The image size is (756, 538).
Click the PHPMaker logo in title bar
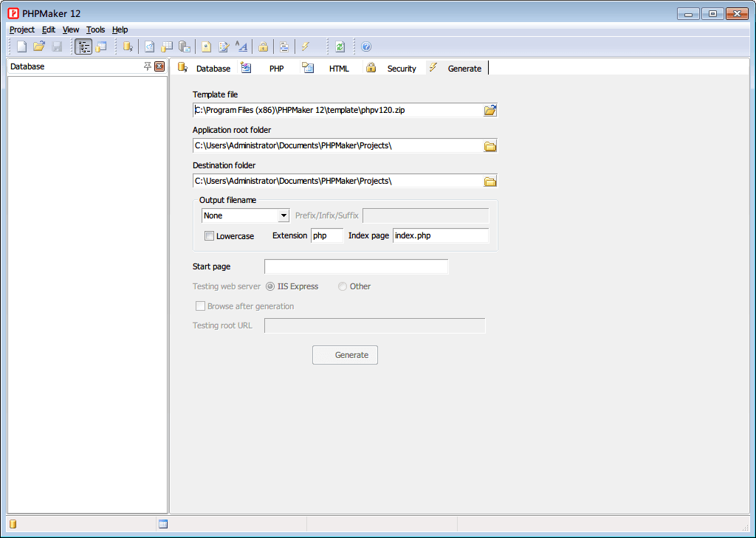coord(13,13)
